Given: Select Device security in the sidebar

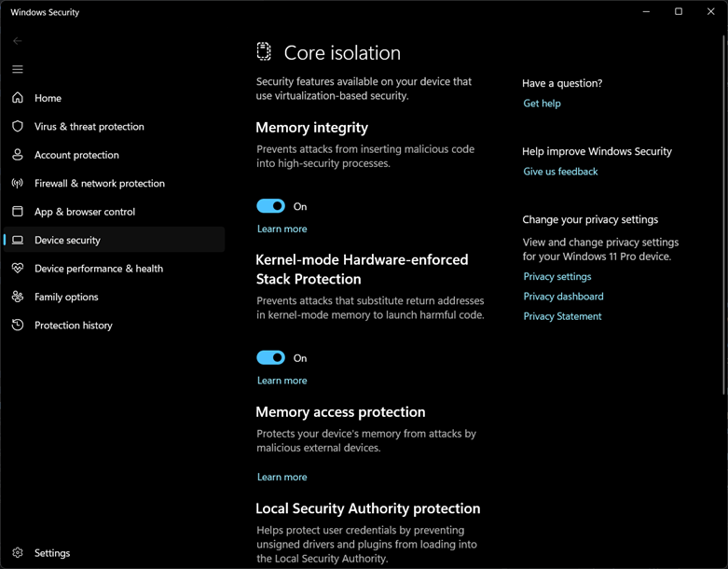Looking at the screenshot, I should point(115,240).
